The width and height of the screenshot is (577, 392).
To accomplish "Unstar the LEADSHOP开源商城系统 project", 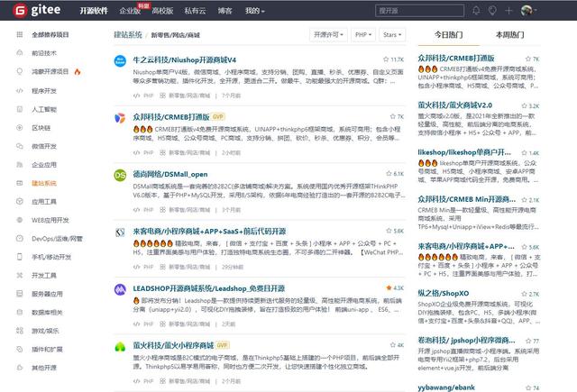I will pyautogui.click(x=389, y=287).
